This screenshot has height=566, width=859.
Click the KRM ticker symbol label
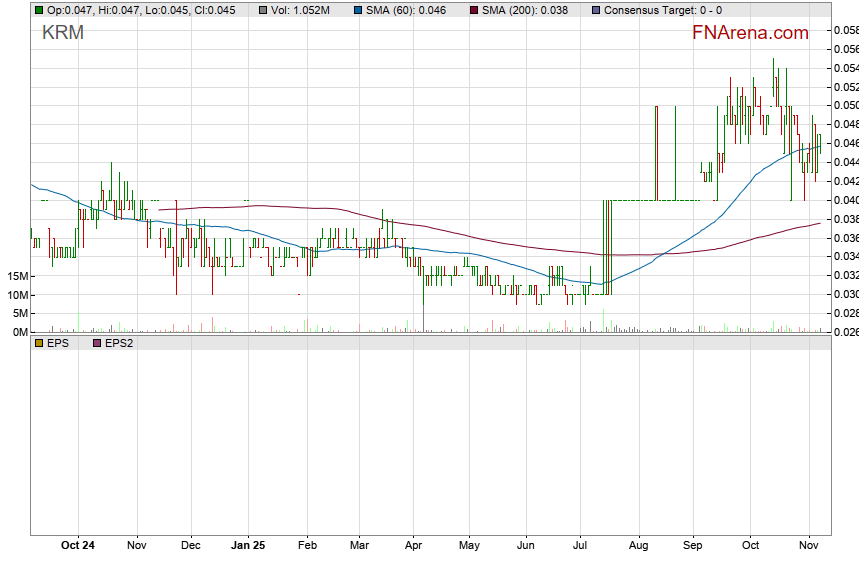pos(63,33)
